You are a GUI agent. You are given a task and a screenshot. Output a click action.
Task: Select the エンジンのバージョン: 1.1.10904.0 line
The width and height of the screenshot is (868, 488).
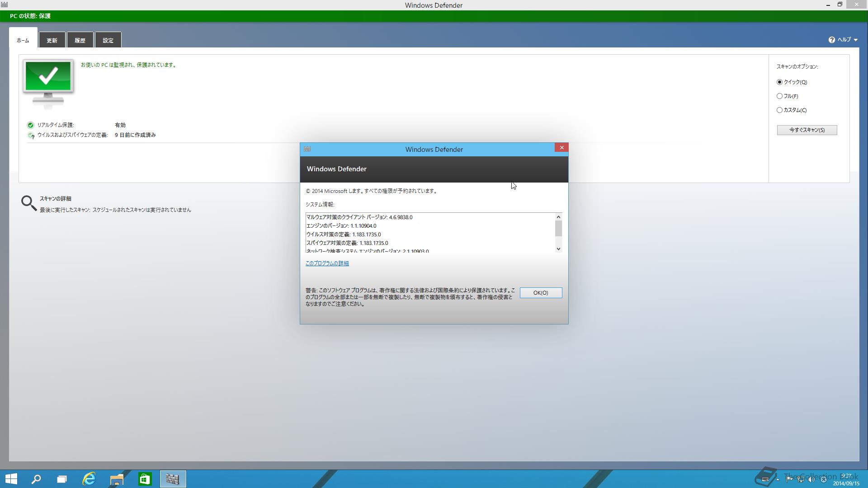pyautogui.click(x=341, y=226)
